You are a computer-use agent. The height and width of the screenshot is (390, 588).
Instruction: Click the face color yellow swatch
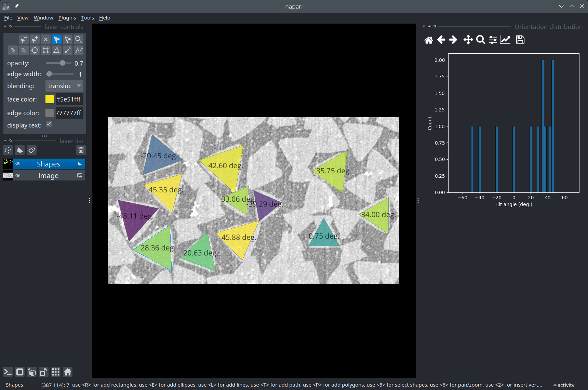click(x=50, y=99)
